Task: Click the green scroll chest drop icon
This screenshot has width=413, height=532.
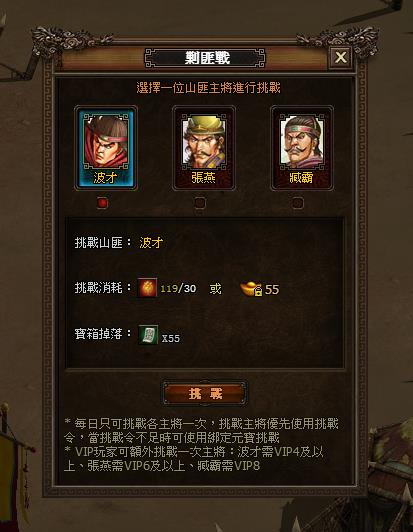Action: [x=148, y=335]
